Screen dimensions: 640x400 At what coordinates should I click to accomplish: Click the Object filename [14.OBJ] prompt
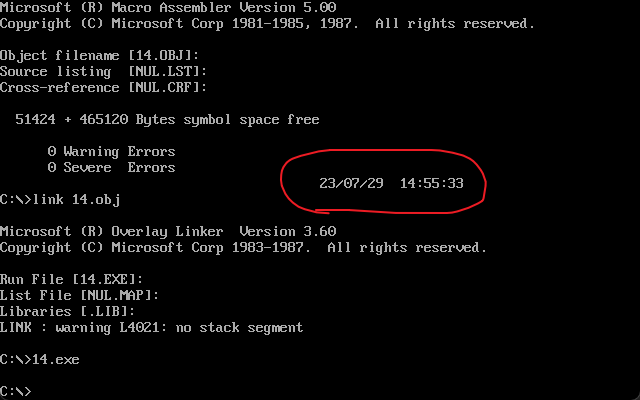coord(99,56)
